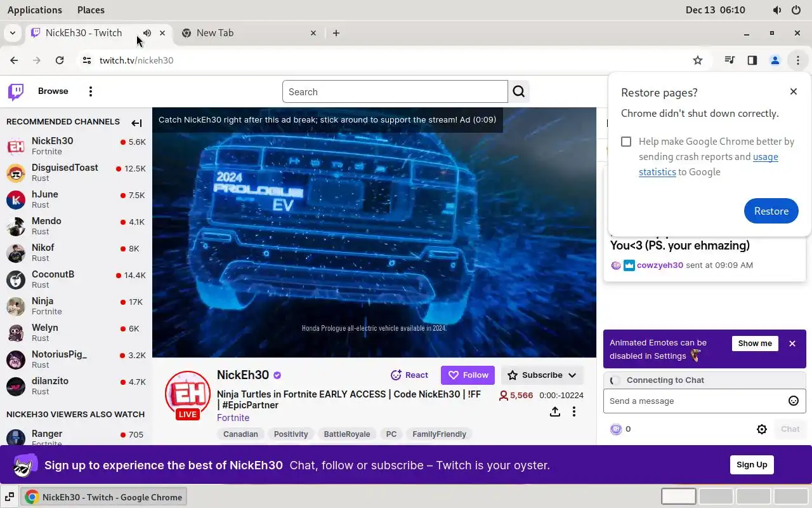The image size is (812, 508).
Task: Click the clock showing Dec 13 06:10
Action: coord(716,10)
